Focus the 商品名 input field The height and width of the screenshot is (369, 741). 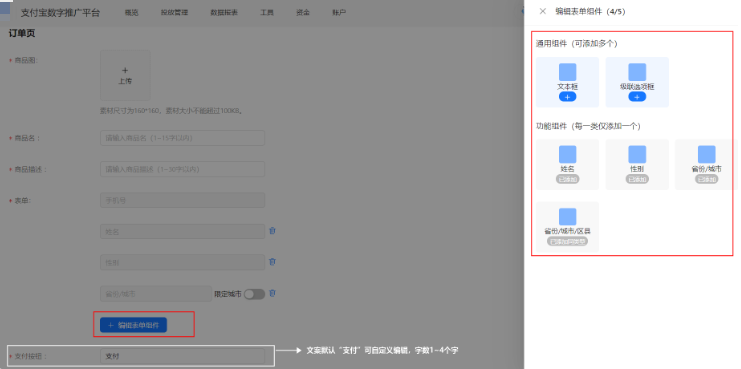tap(182, 138)
